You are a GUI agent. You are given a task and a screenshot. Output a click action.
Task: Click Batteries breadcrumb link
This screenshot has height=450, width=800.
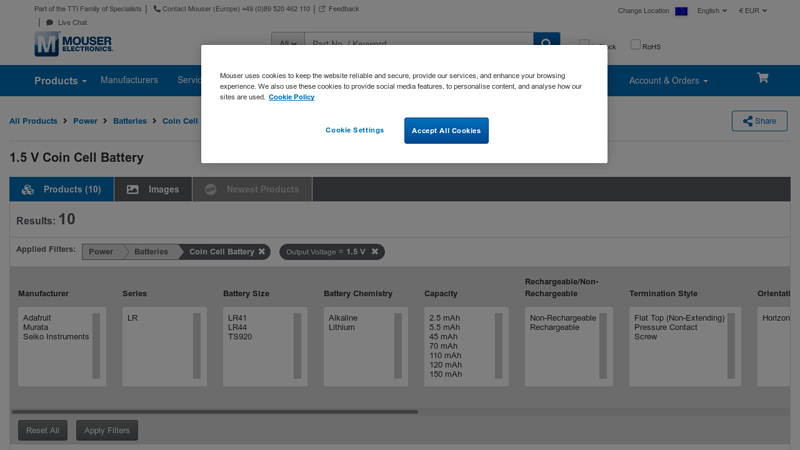[x=130, y=121]
